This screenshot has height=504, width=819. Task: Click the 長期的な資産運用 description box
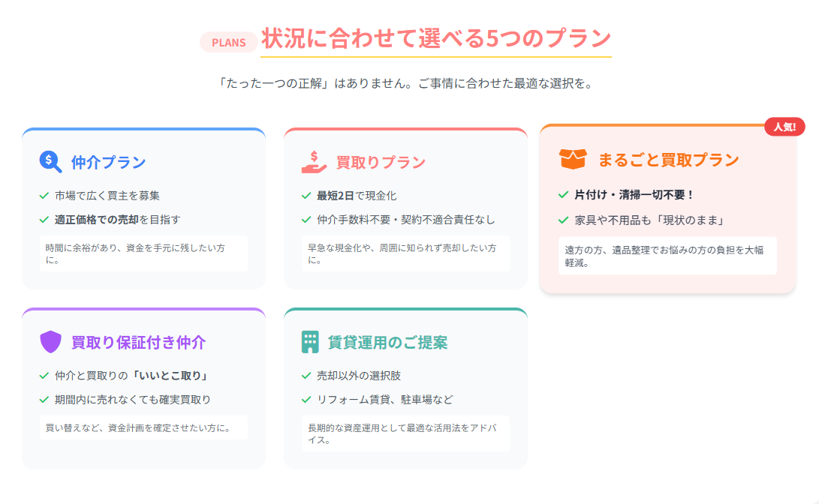[405, 433]
